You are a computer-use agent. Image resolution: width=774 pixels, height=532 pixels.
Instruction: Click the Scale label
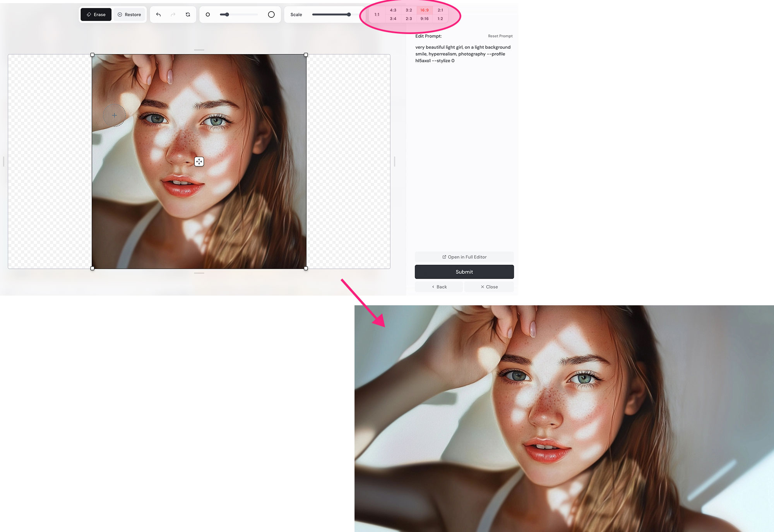[296, 15]
